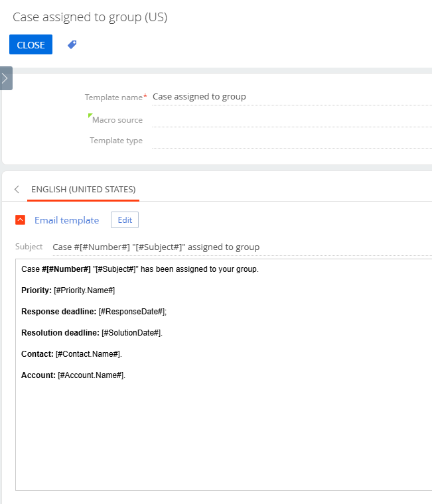Open the Macro source dropdown field

(292, 120)
